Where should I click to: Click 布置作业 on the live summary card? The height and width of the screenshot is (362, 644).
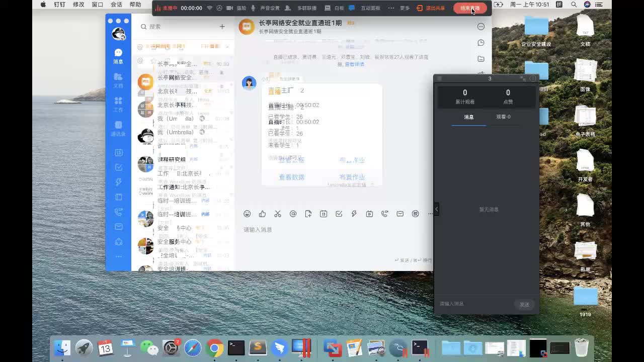click(x=352, y=177)
